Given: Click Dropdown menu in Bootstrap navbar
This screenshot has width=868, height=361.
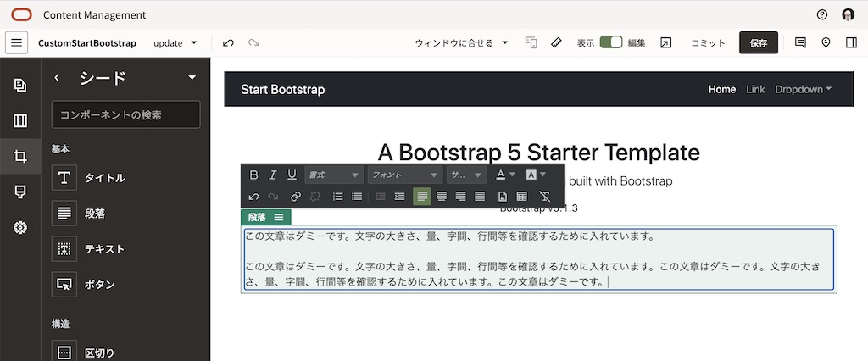Looking at the screenshot, I should coord(803,89).
